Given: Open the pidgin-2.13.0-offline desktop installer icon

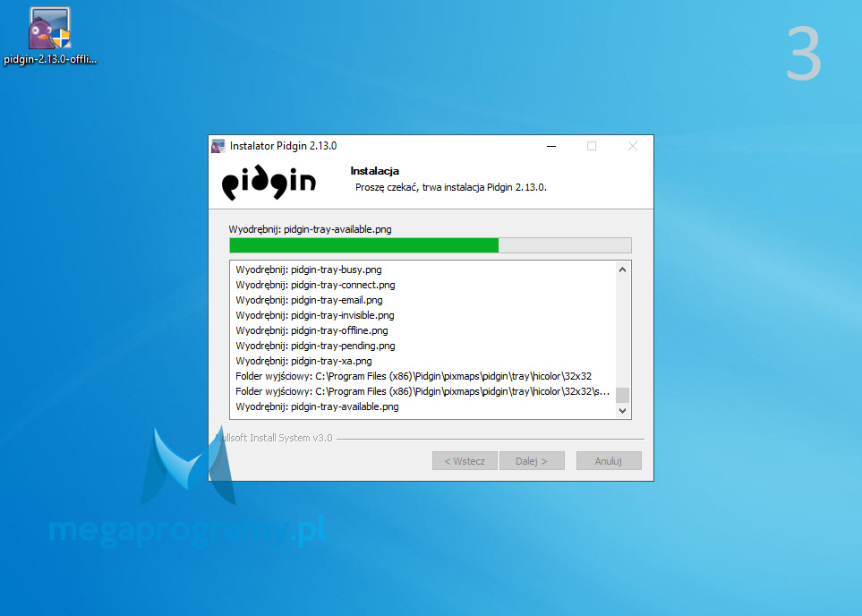Looking at the screenshot, I should (x=50, y=36).
